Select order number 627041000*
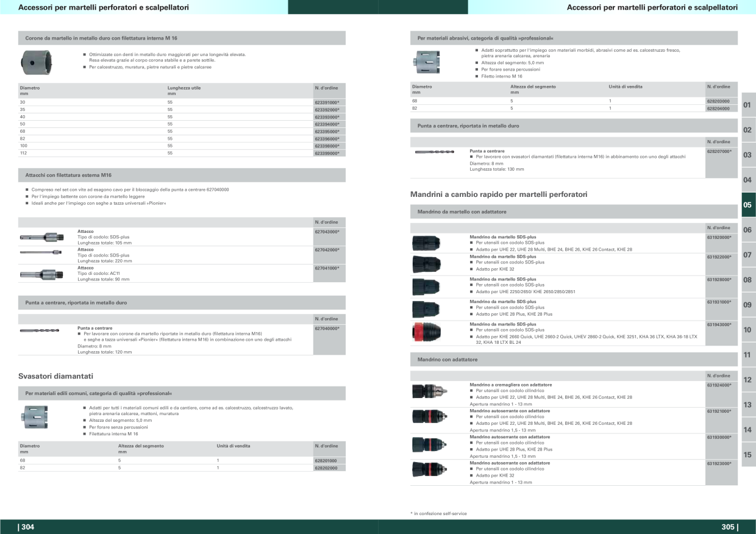 click(x=327, y=268)
